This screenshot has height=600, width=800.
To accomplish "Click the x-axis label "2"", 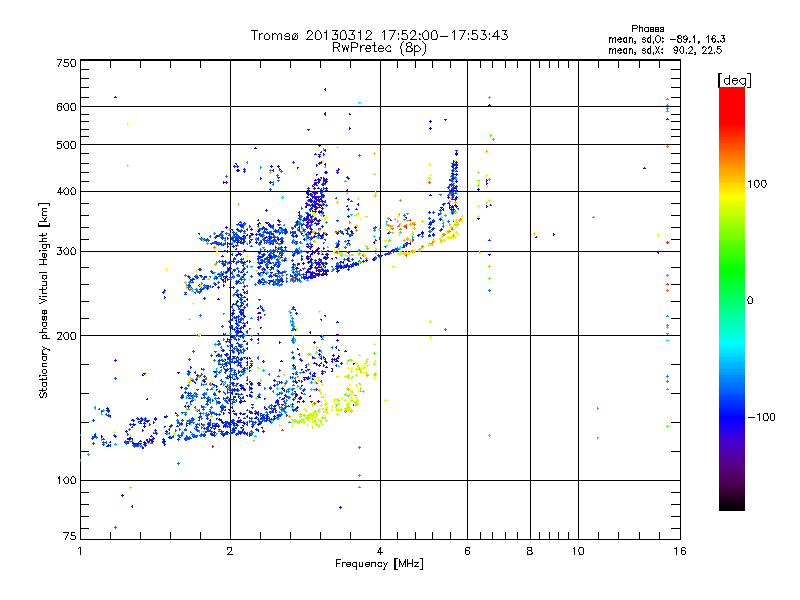I will 230,551.
